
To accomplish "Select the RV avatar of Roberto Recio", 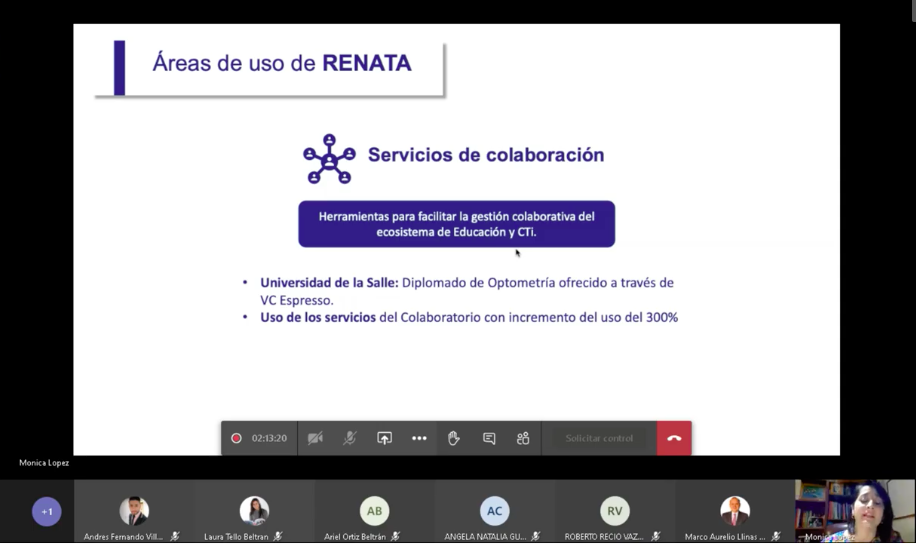I will [x=615, y=511].
